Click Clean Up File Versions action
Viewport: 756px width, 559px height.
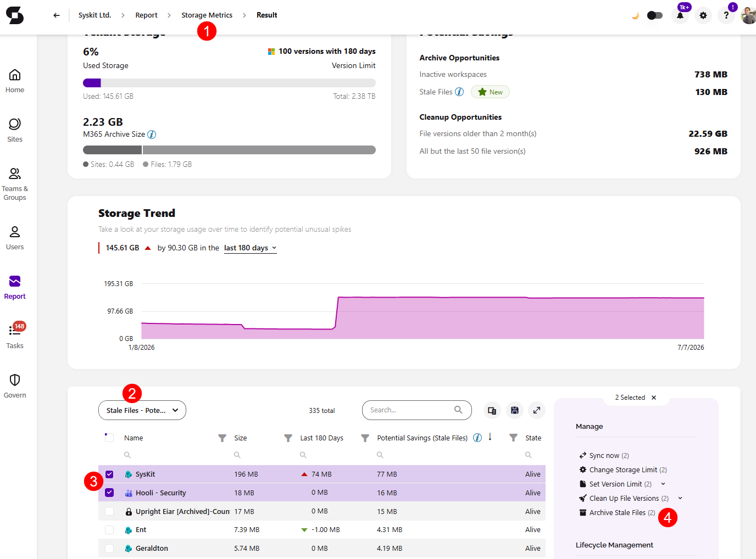624,498
